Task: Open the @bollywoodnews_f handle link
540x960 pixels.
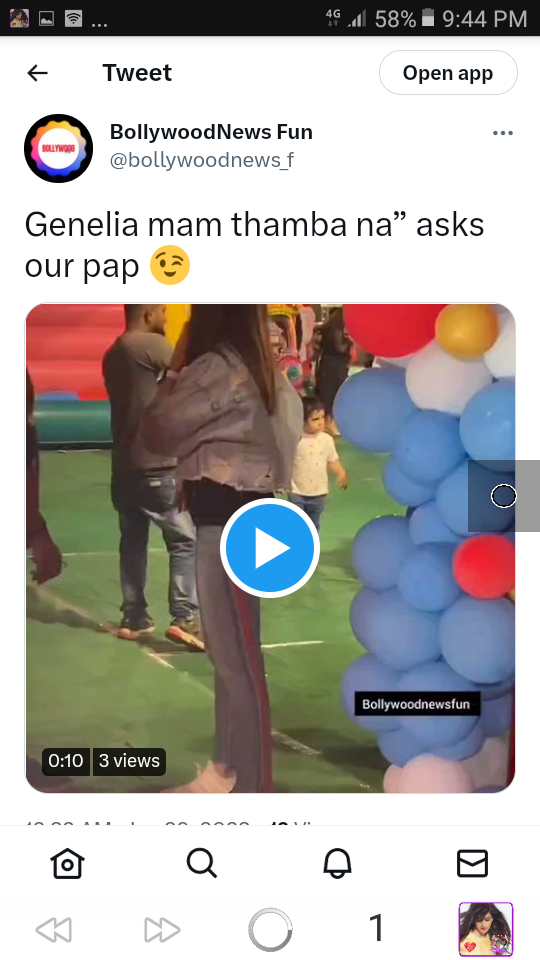Action: click(x=202, y=160)
